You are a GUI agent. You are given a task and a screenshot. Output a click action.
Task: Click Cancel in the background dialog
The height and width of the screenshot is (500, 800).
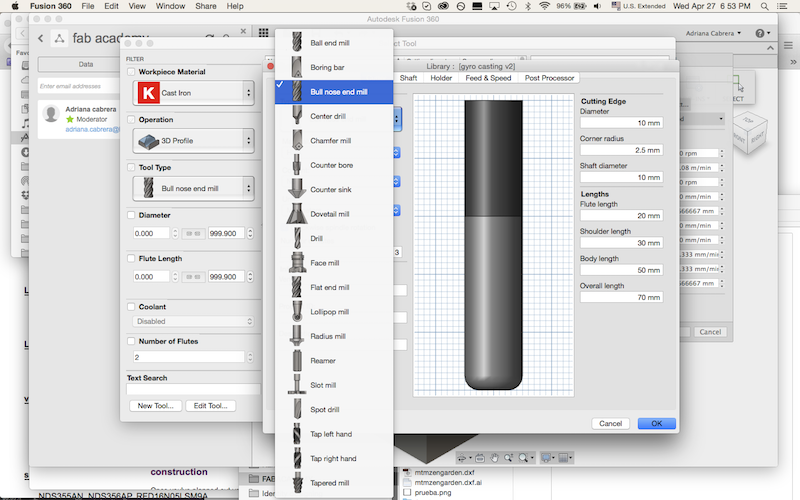[710, 332]
